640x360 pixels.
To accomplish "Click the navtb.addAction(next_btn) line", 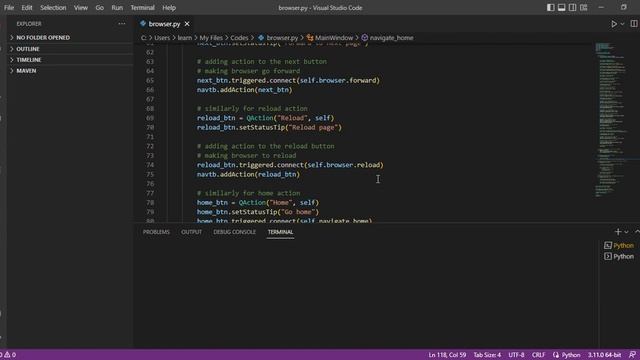I will pos(244,90).
